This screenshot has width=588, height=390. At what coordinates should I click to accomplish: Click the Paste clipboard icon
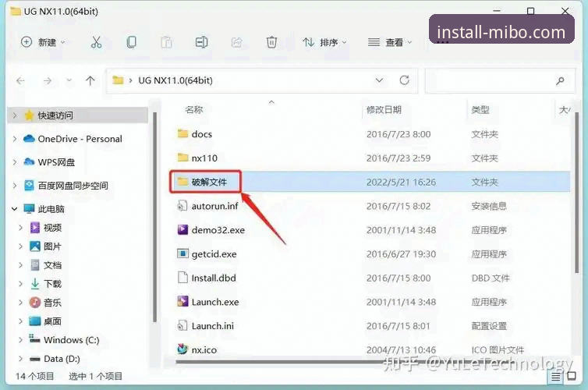[167, 42]
